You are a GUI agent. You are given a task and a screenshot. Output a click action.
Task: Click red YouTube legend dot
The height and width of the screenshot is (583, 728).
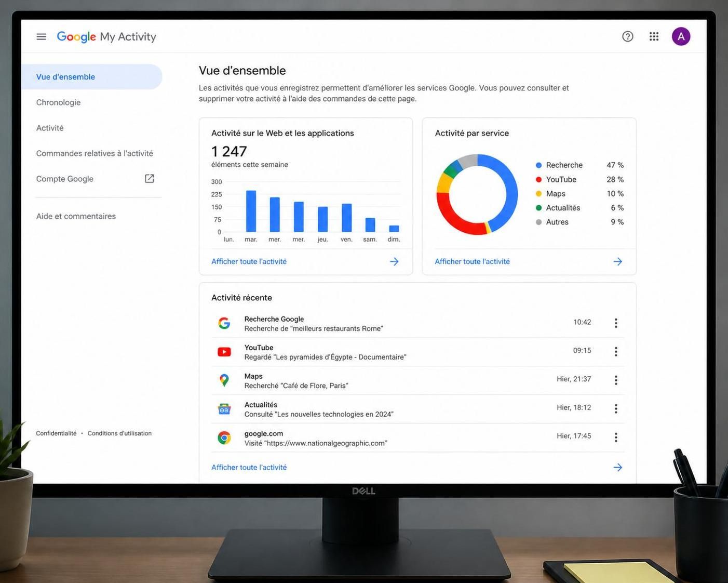tap(538, 179)
